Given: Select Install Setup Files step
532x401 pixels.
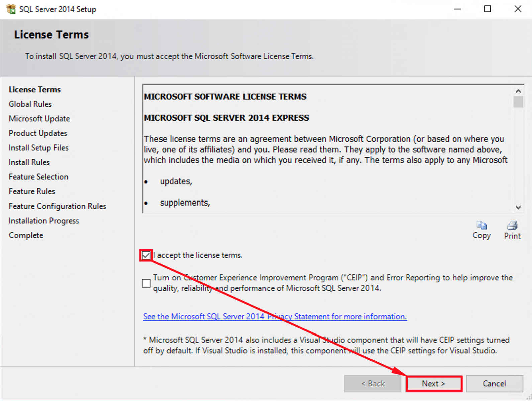Looking at the screenshot, I should (x=38, y=148).
